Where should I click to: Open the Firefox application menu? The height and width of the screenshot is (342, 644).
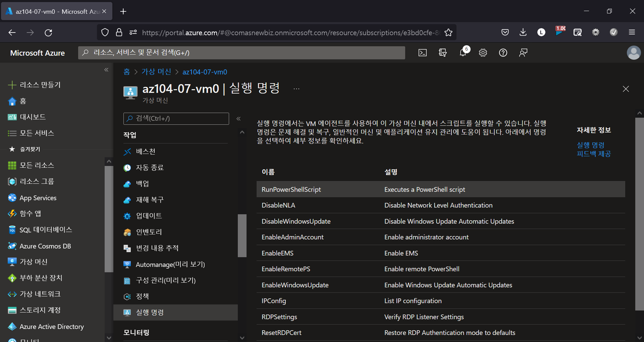pos(632,32)
